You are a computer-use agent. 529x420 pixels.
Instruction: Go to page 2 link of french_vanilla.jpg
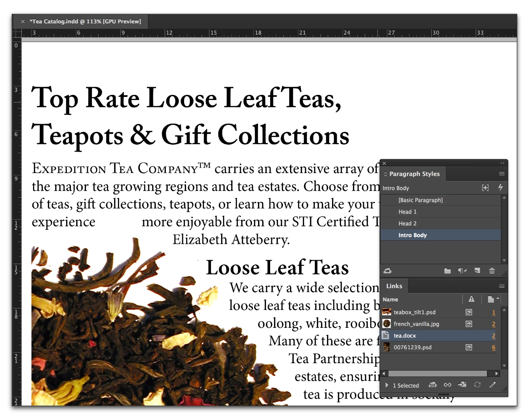pyautogui.click(x=494, y=324)
